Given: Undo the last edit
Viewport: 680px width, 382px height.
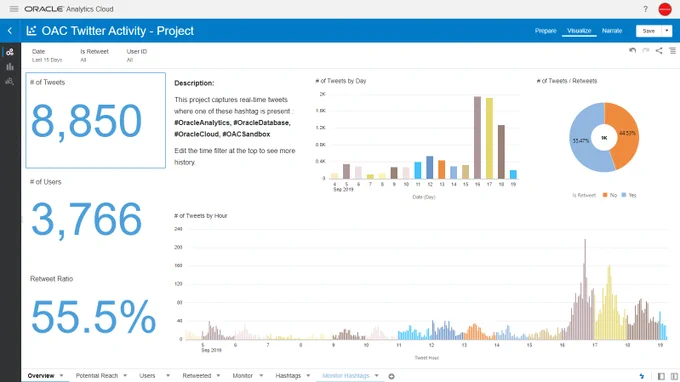Looking at the screenshot, I should coord(632,51).
